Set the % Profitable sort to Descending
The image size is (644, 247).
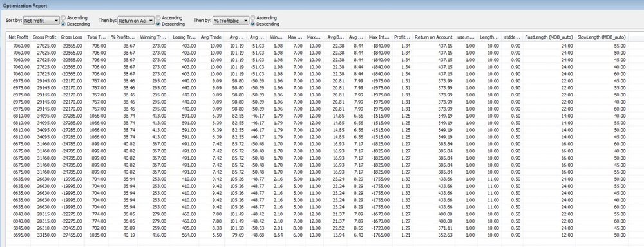coord(253,24)
